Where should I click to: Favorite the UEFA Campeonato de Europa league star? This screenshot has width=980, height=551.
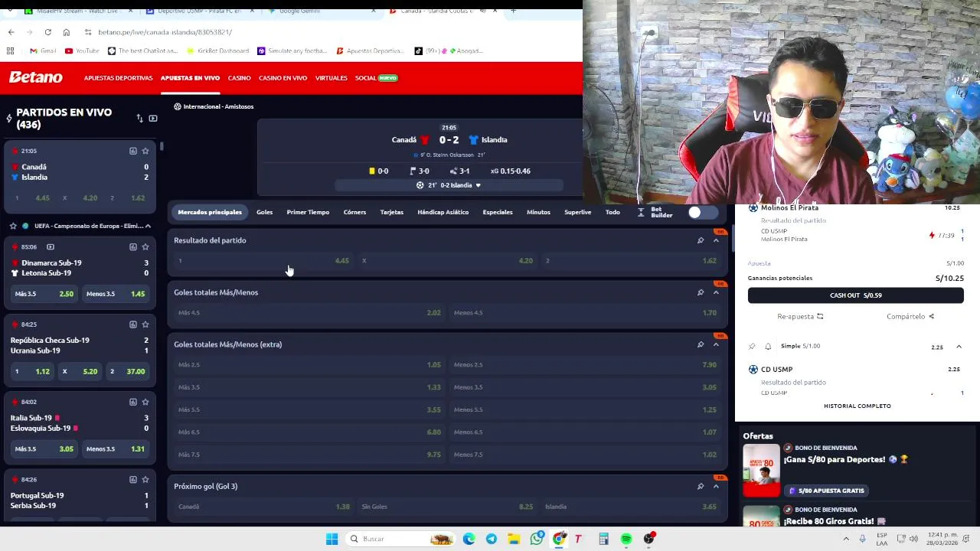[13, 226]
